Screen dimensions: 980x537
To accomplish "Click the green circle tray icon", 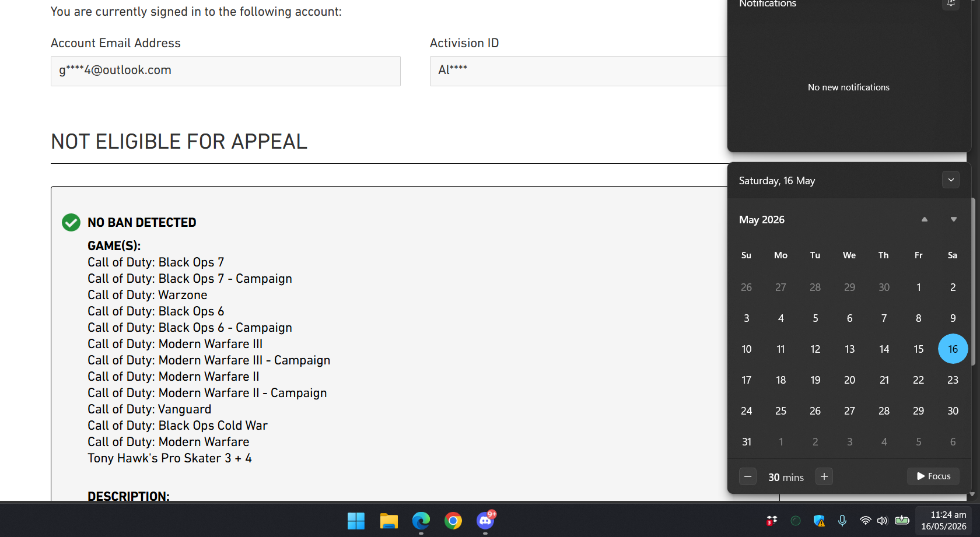I will (796, 521).
